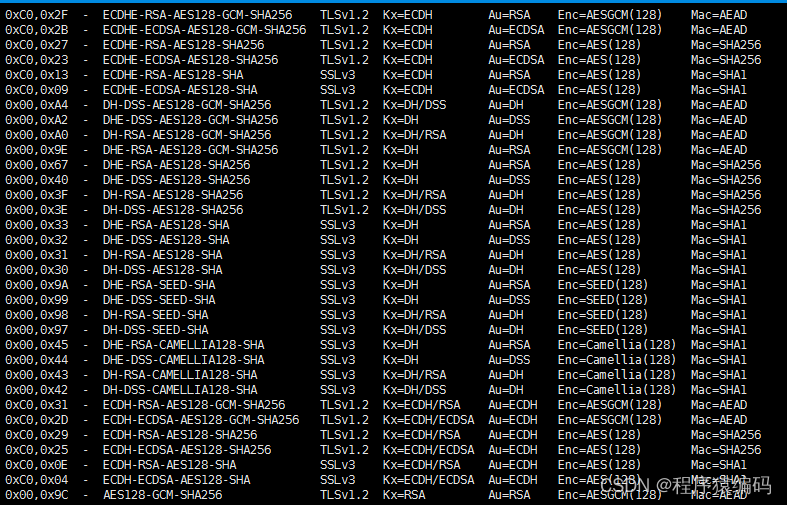Image resolution: width=787 pixels, height=505 pixels.
Task: Click Enc=AES(128) in the 0x00,0x33 row
Action: coord(599,225)
